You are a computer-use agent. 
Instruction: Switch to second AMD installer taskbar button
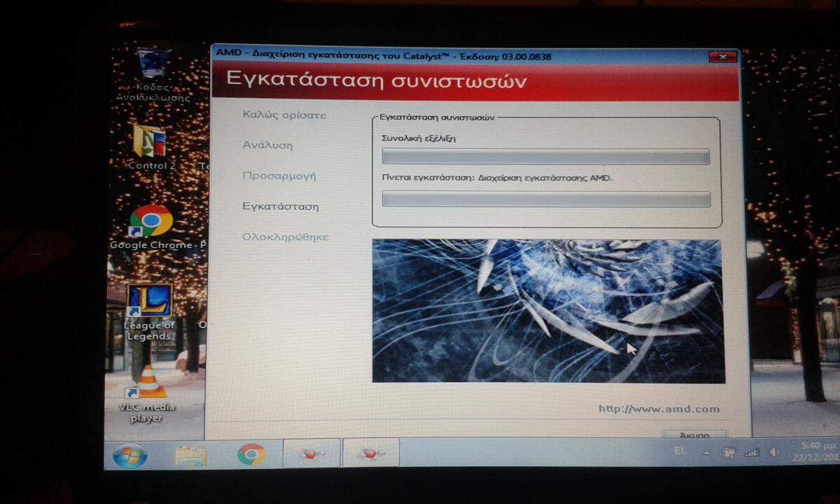[371, 454]
